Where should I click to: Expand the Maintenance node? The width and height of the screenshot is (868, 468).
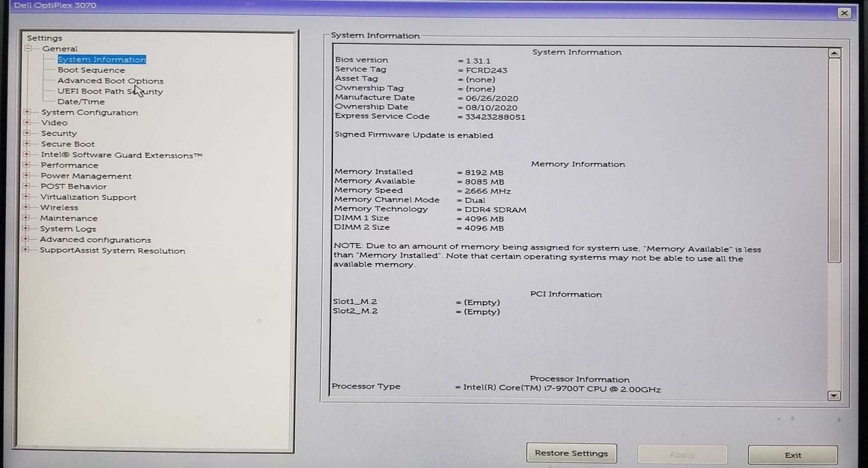[x=27, y=219]
